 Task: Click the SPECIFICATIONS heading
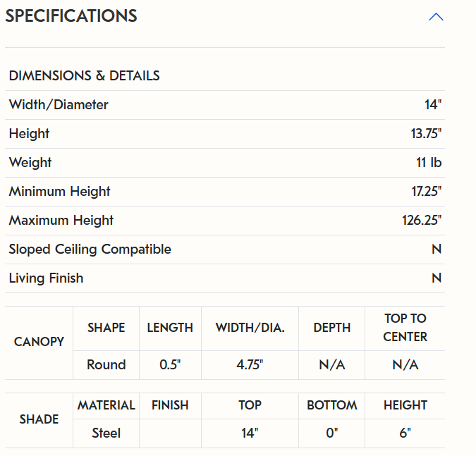click(x=71, y=16)
